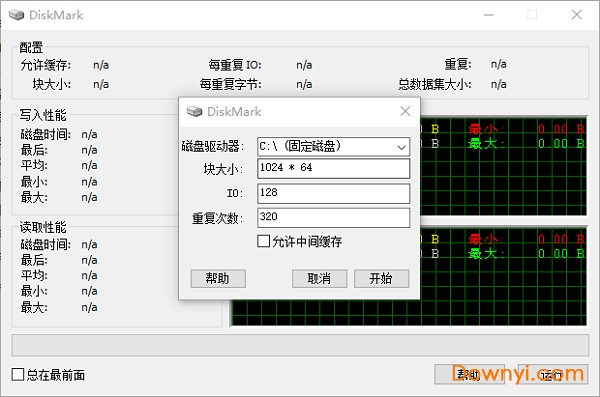Click the green 最大 label in read graph
The width and height of the screenshot is (600, 397).
click(486, 253)
